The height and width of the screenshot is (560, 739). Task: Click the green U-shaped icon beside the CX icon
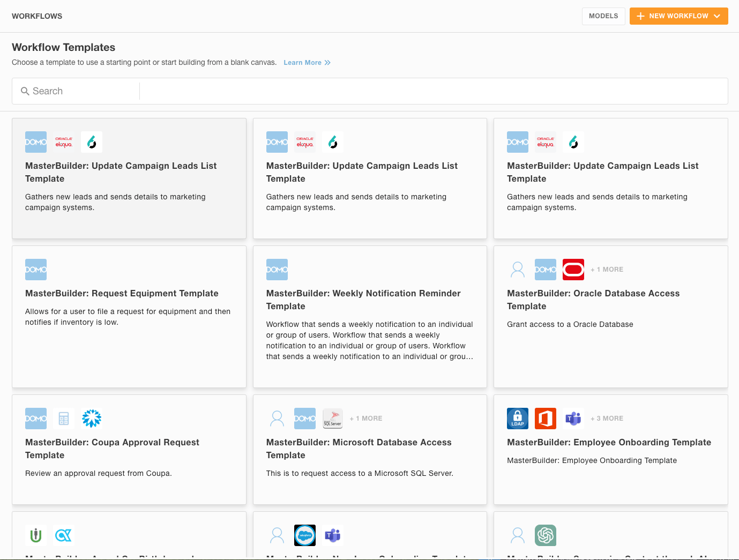(36, 535)
